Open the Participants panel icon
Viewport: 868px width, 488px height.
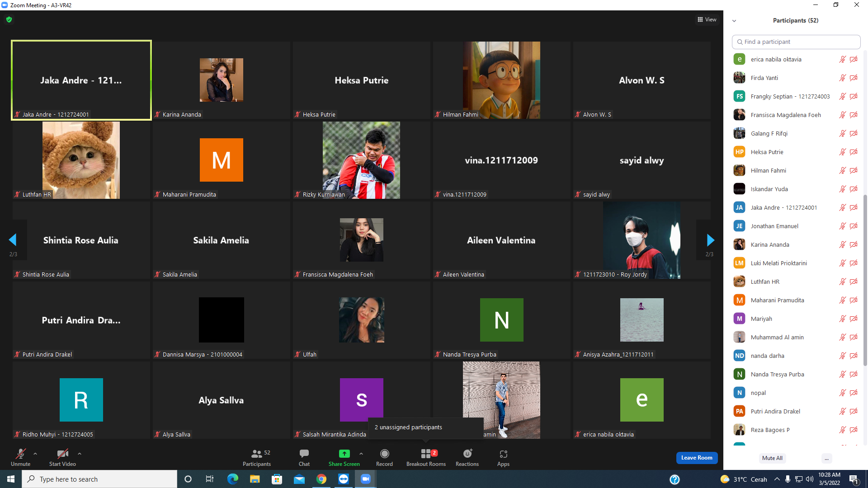click(257, 454)
